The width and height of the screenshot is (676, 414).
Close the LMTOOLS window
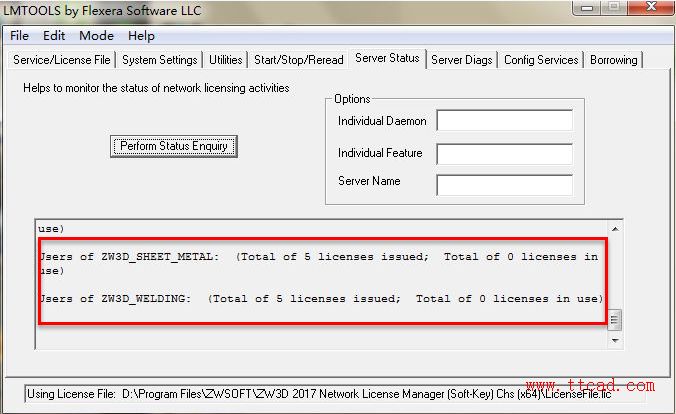point(651,8)
